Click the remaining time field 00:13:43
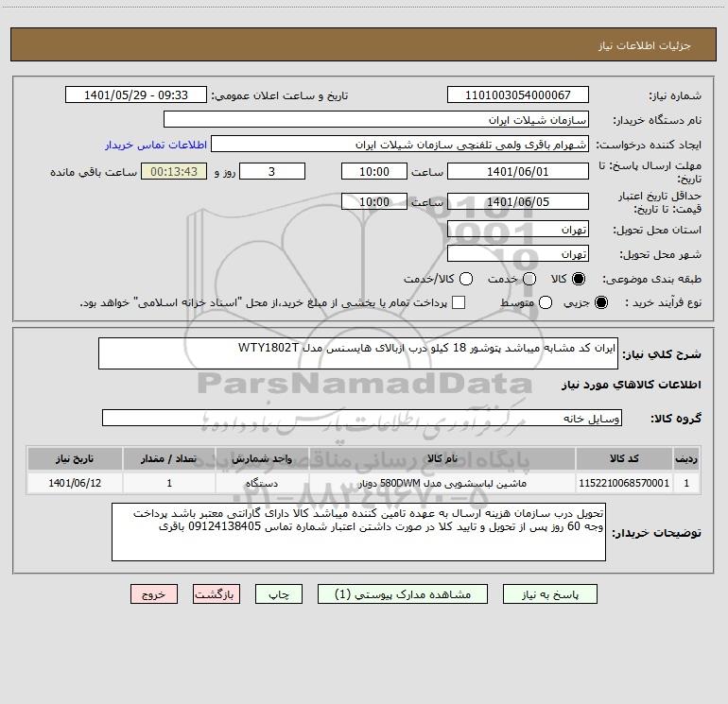 point(174,171)
